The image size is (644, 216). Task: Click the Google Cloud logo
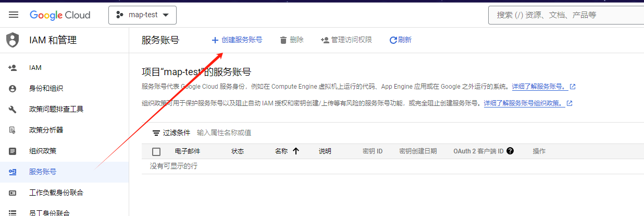pyautogui.click(x=60, y=15)
